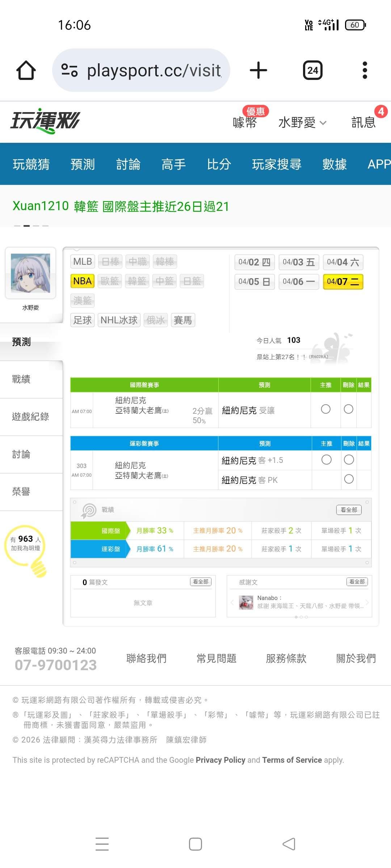The image size is (391, 868).
Task: Open 討論 in the blue navigation bar
Action: (x=128, y=164)
